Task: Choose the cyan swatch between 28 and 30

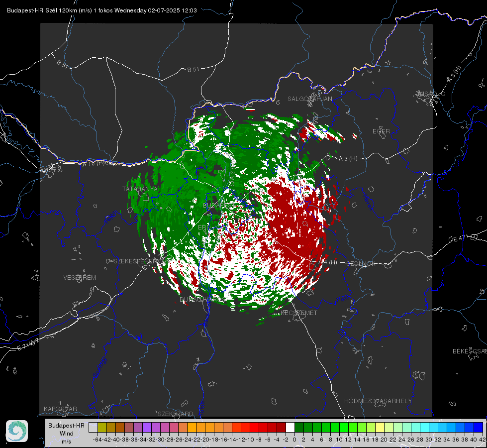Action: point(425,427)
